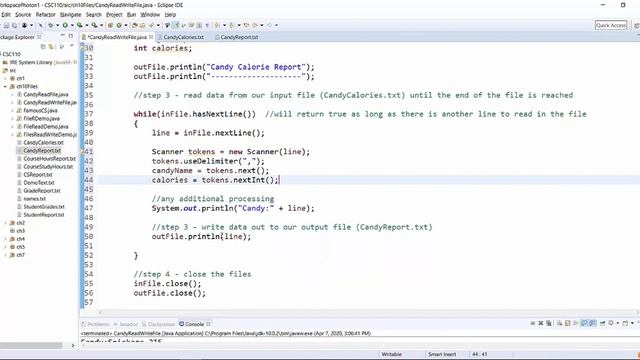
Task: Toggle Word Wrap in Console toolbar
Action: (576, 323)
